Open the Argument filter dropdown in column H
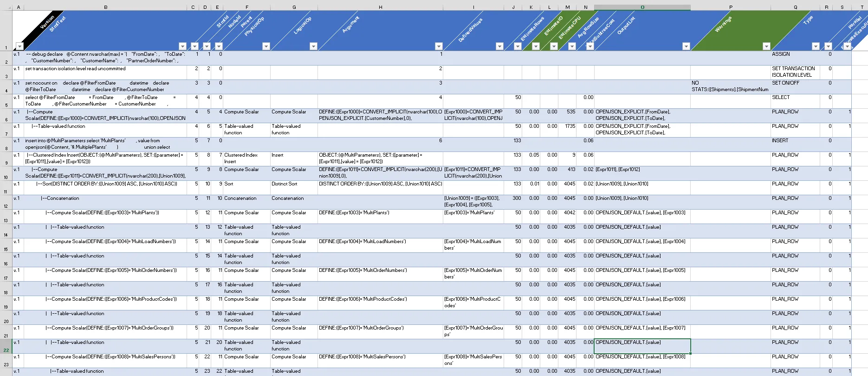 point(439,46)
